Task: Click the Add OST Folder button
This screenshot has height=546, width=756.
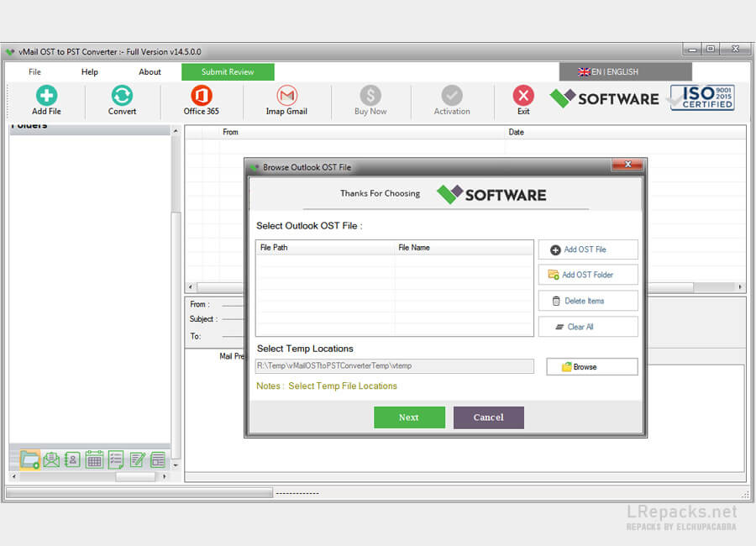Action: [588, 275]
